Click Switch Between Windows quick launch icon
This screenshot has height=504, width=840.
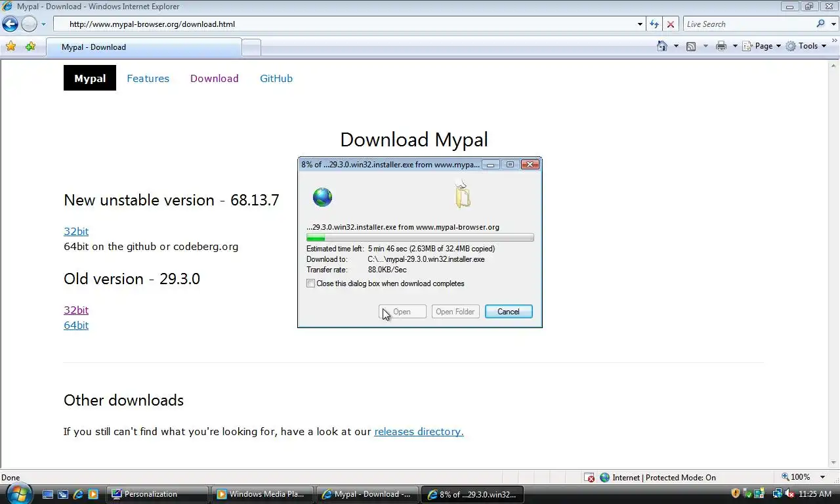[63, 494]
